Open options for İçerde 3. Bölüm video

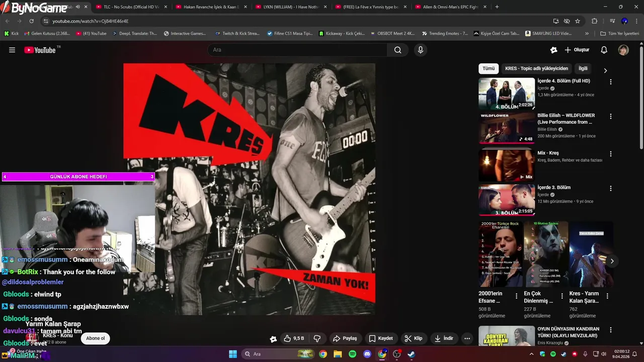(x=611, y=188)
